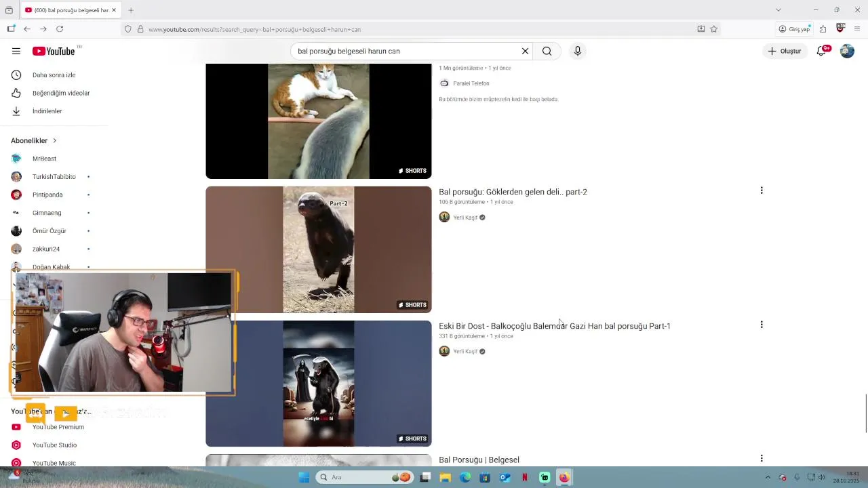This screenshot has width=868, height=488.
Task: Launch Microsoft Edge from the taskbar
Action: pos(465,477)
